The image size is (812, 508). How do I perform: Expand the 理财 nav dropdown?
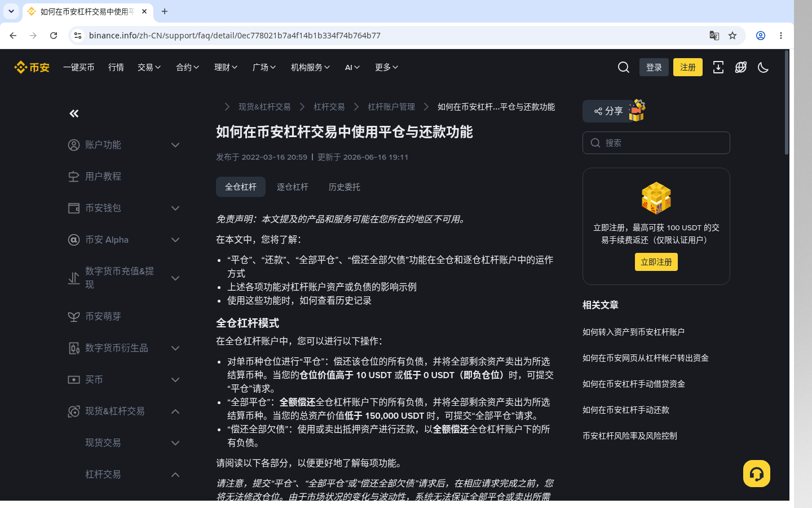[x=226, y=67]
